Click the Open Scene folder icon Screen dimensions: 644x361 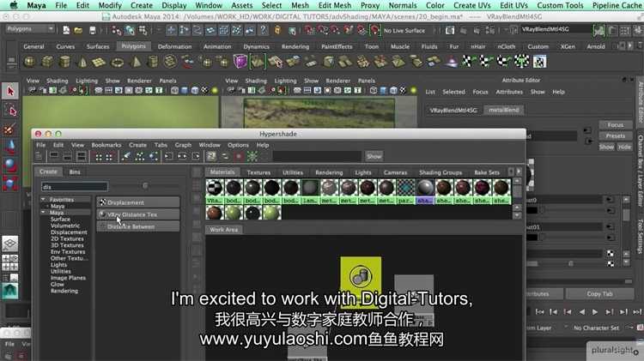tap(78, 30)
